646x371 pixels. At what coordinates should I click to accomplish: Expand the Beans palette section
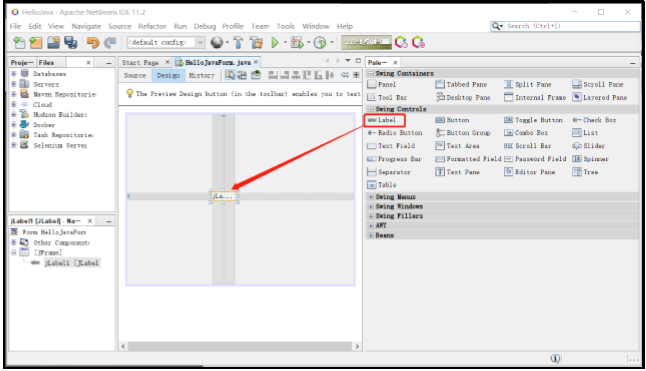[x=371, y=235]
